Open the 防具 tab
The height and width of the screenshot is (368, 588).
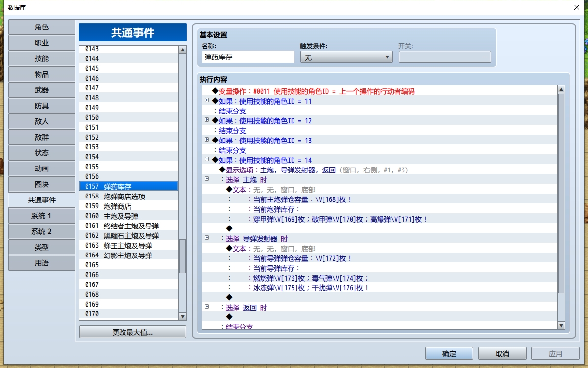click(42, 106)
